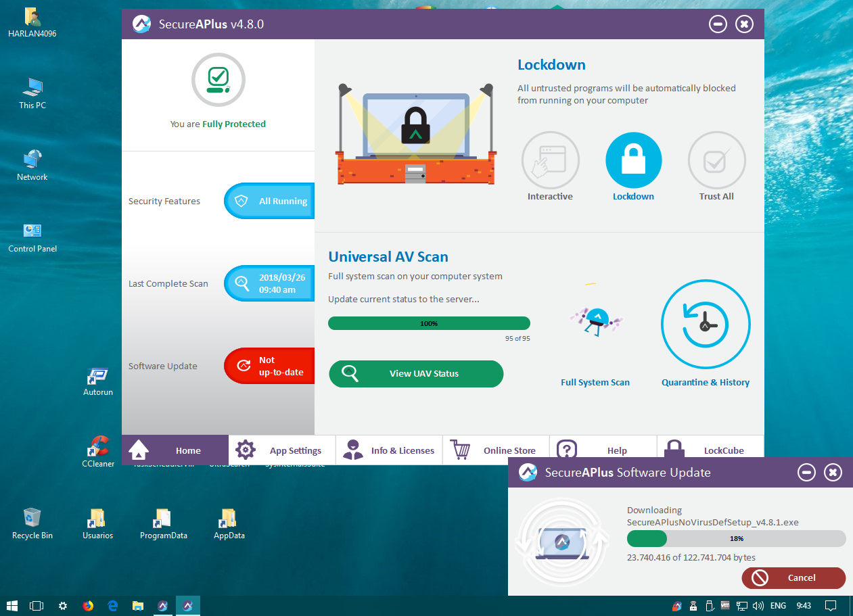This screenshot has height=616, width=853.
Task: Click the Full System Scan label
Action: click(595, 383)
